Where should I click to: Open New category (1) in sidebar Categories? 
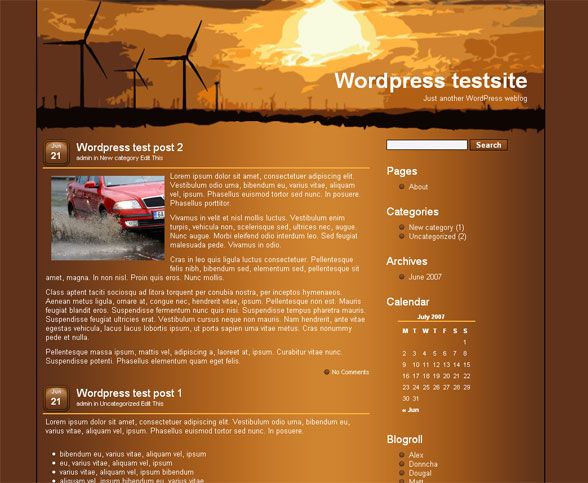tap(436, 227)
